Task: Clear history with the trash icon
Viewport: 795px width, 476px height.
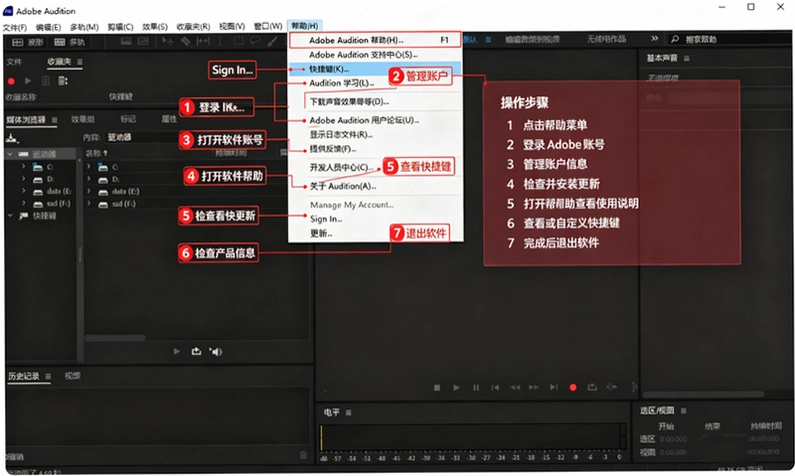Action: pyautogui.click(x=303, y=455)
